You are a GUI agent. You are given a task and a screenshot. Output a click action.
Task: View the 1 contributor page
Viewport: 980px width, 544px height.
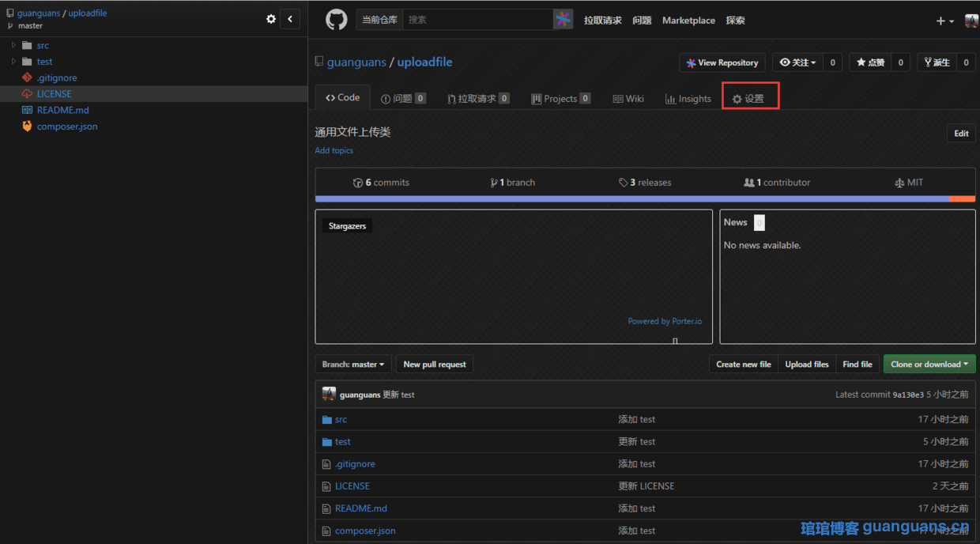(777, 183)
